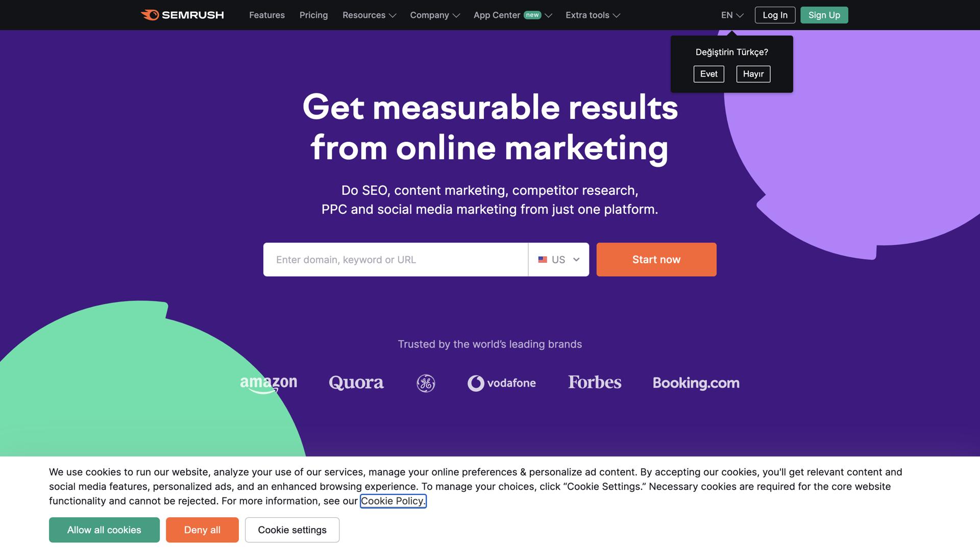Image resolution: width=980 pixels, height=551 pixels.
Task: Click the domain keyword input field
Action: point(396,260)
